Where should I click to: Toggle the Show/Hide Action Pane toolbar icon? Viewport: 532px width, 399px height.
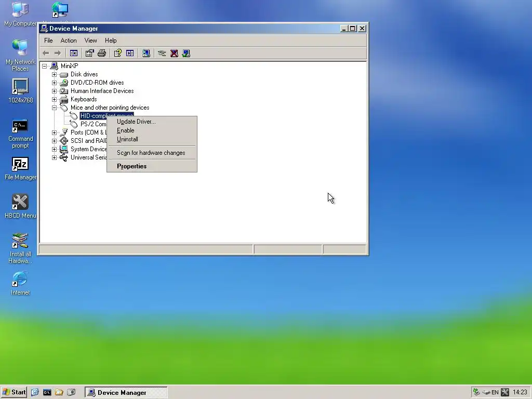coord(130,54)
